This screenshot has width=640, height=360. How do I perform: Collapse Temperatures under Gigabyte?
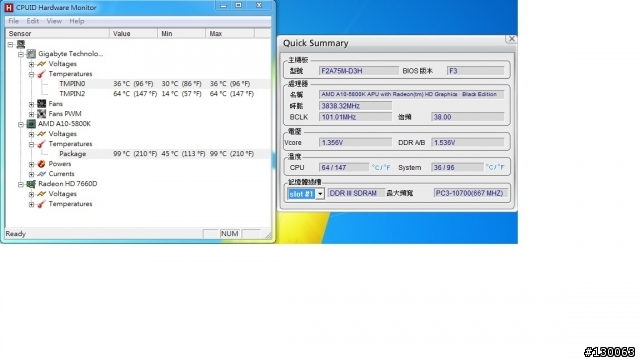click(x=31, y=74)
